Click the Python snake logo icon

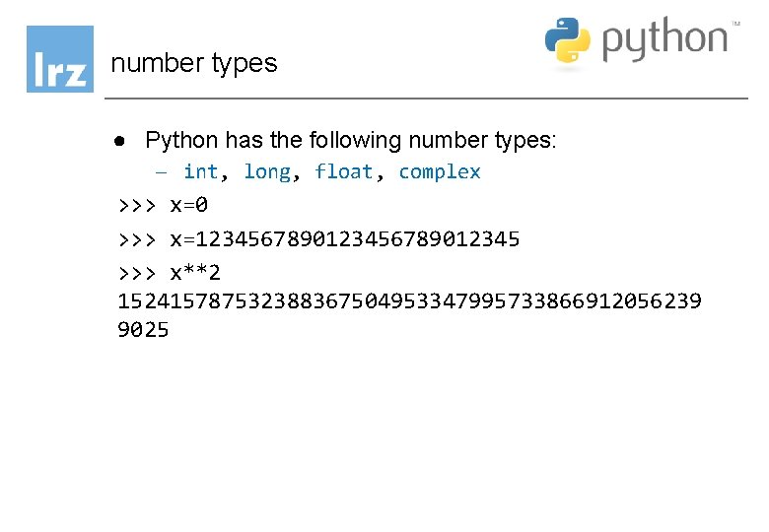point(568,40)
